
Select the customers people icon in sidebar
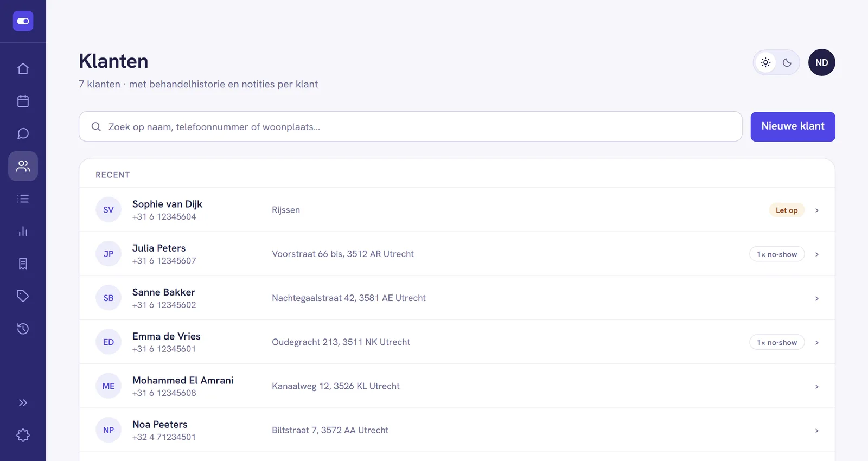point(23,166)
